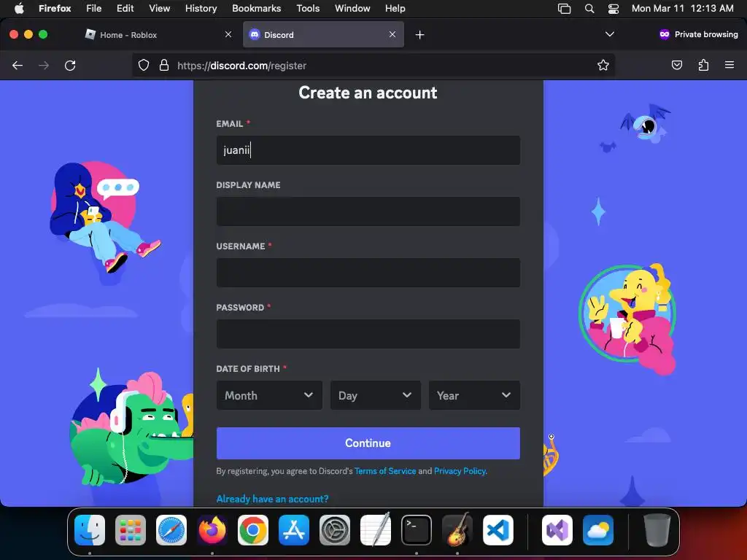The image size is (747, 560).
Task: Open a new tab with plus
Action: click(419, 35)
